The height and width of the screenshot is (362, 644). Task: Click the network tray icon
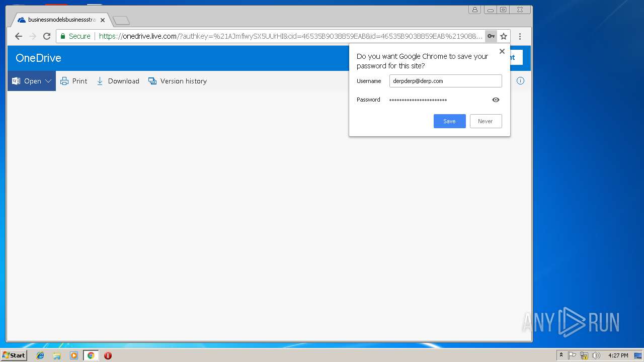pos(584,355)
